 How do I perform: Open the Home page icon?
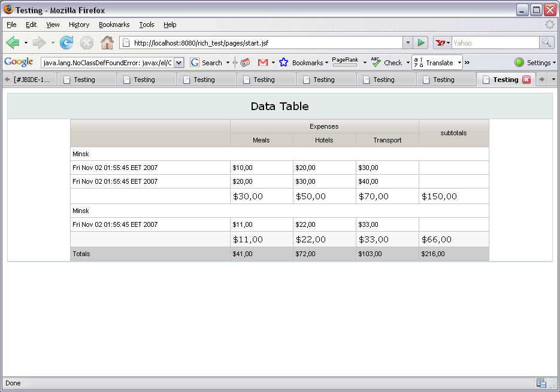pyautogui.click(x=107, y=43)
